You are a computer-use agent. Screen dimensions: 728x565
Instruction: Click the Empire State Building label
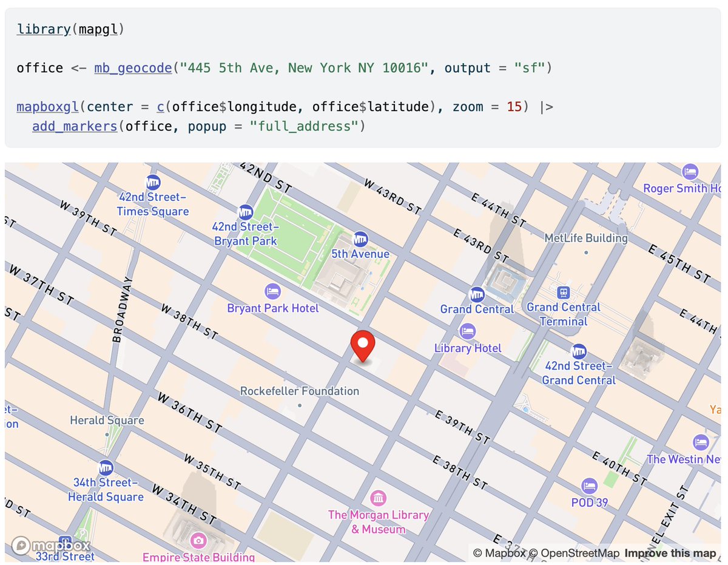click(x=198, y=557)
